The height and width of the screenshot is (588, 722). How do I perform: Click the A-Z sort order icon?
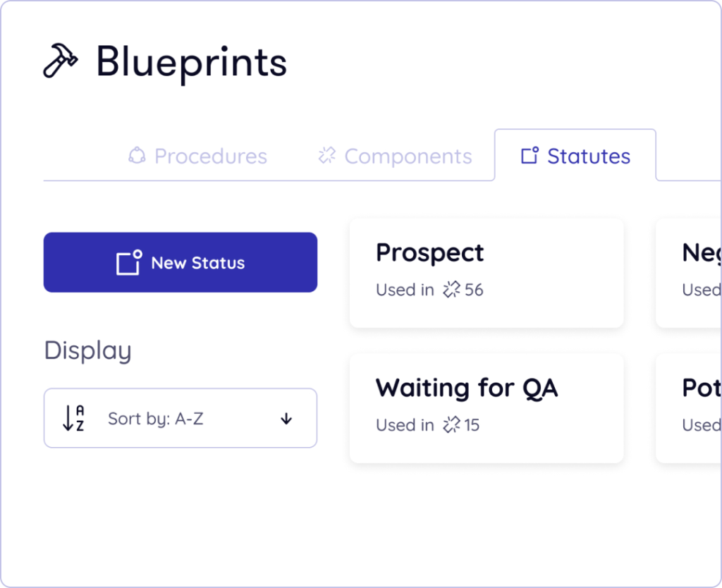coord(73,418)
